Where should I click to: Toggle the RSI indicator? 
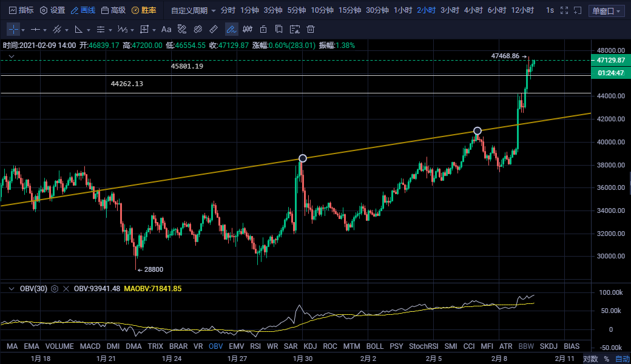coord(255,346)
